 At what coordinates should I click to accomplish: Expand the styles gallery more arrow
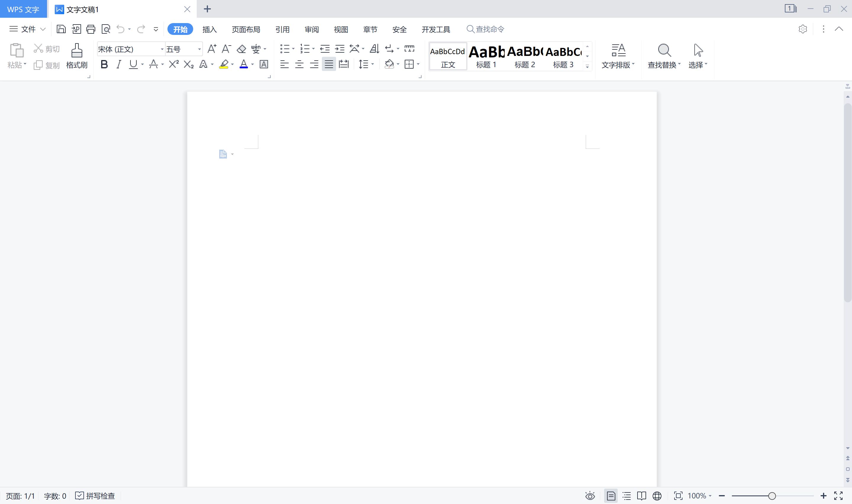click(x=587, y=66)
